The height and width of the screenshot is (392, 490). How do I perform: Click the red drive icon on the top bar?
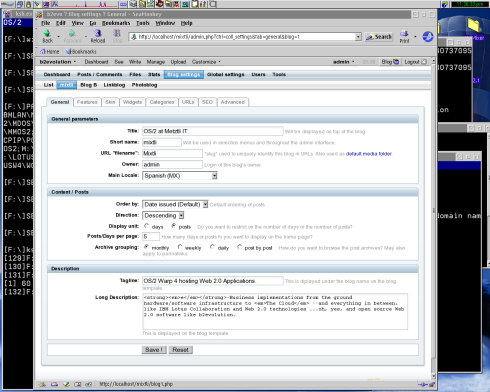pyautogui.click(x=159, y=4)
